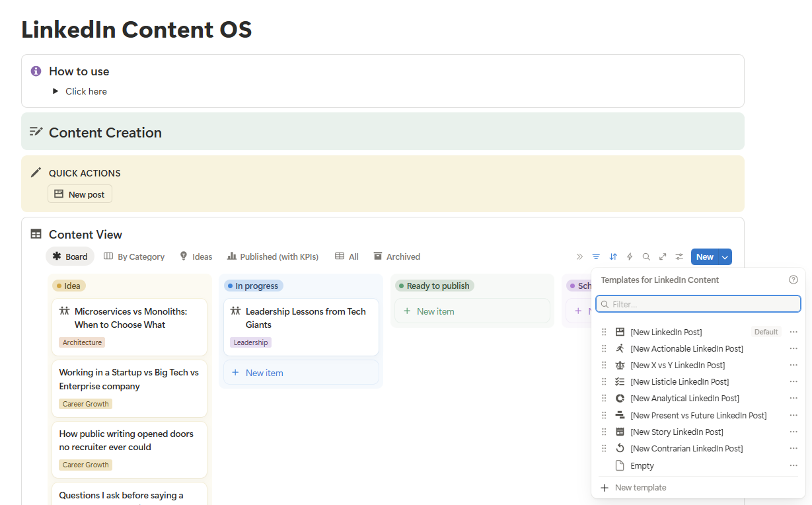The height and width of the screenshot is (505, 812).
Task: Open the filter icon in view toolbar
Action: click(x=596, y=257)
